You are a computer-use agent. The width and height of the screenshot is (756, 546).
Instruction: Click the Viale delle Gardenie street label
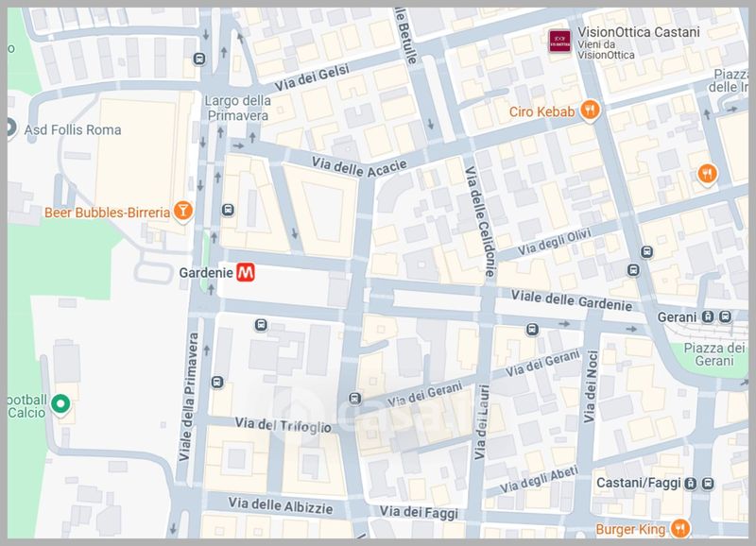pos(572,300)
